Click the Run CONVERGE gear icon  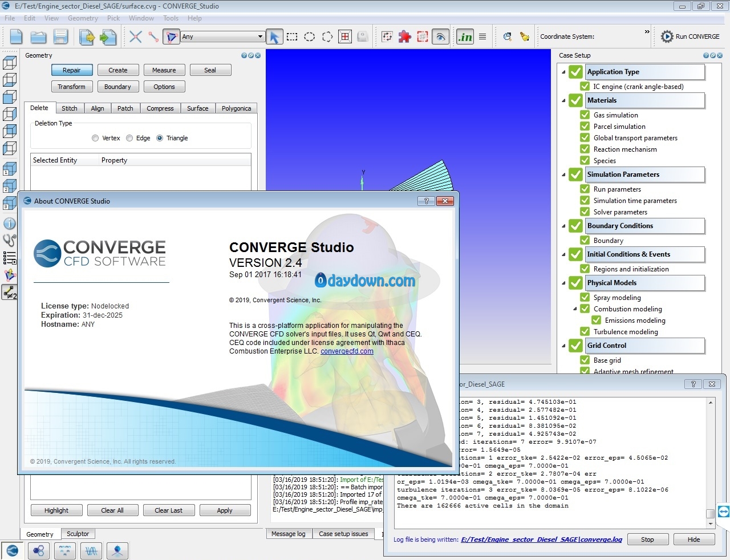click(x=667, y=36)
